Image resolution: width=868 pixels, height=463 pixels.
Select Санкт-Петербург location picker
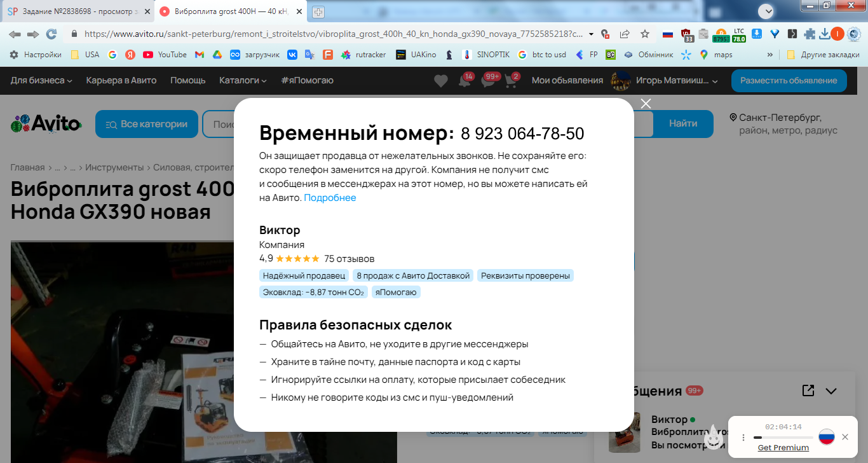[x=783, y=124]
